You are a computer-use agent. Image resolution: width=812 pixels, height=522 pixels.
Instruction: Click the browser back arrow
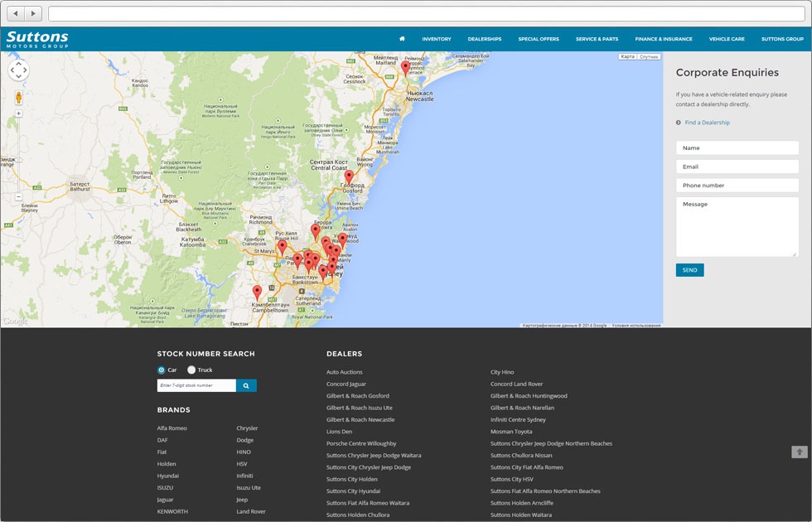(x=16, y=13)
